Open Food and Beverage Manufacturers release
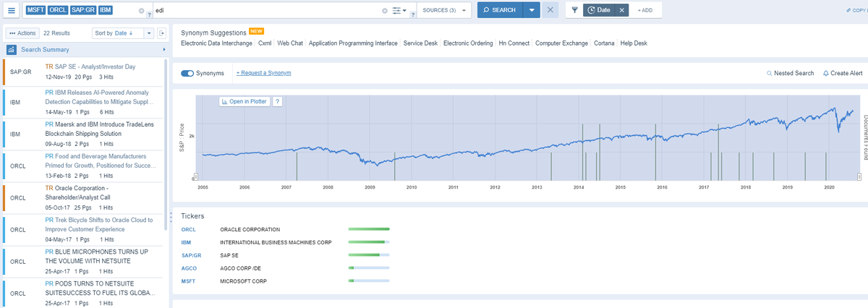868x308 pixels. 100,161
